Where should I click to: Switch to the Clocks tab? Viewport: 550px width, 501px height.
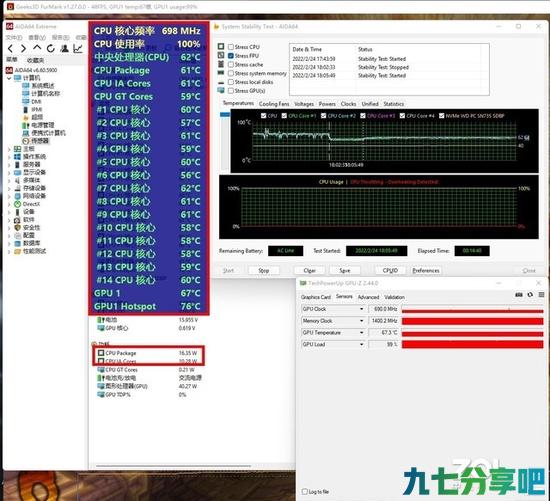coord(348,104)
